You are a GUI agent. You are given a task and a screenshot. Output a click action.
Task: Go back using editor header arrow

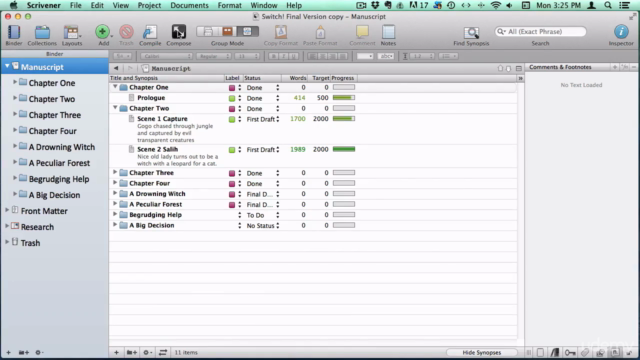pos(116,68)
